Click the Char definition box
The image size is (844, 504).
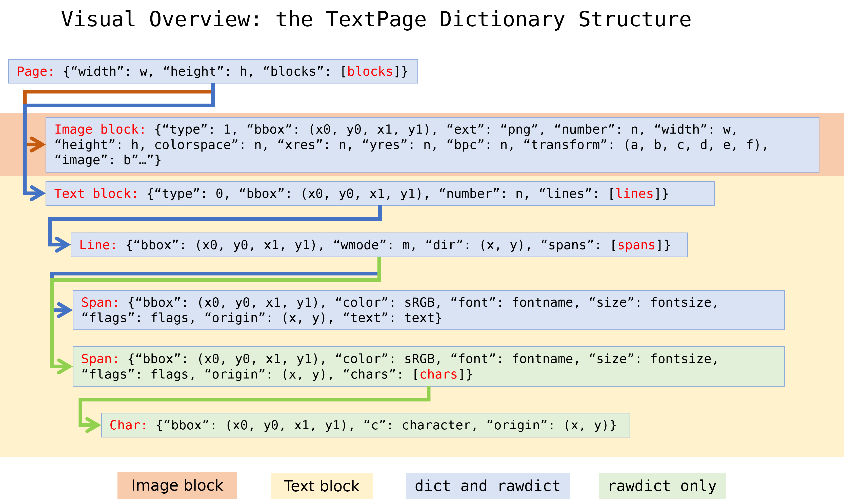365,425
